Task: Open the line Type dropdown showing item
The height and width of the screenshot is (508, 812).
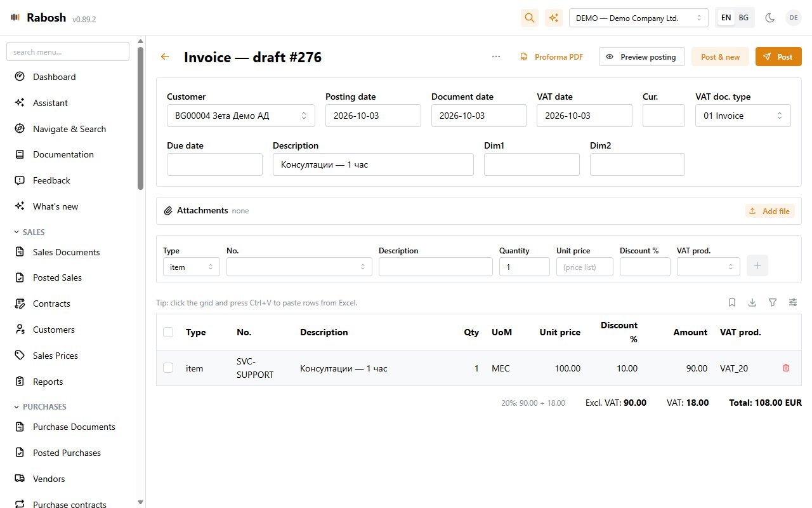Action: 192,267
